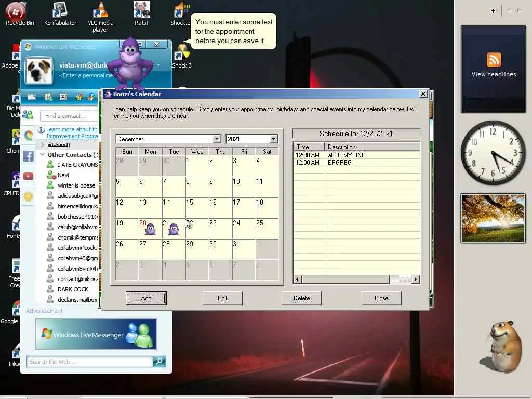Open the autumn tree slideshow gadget picture
The image size is (532, 399).
[493, 218]
